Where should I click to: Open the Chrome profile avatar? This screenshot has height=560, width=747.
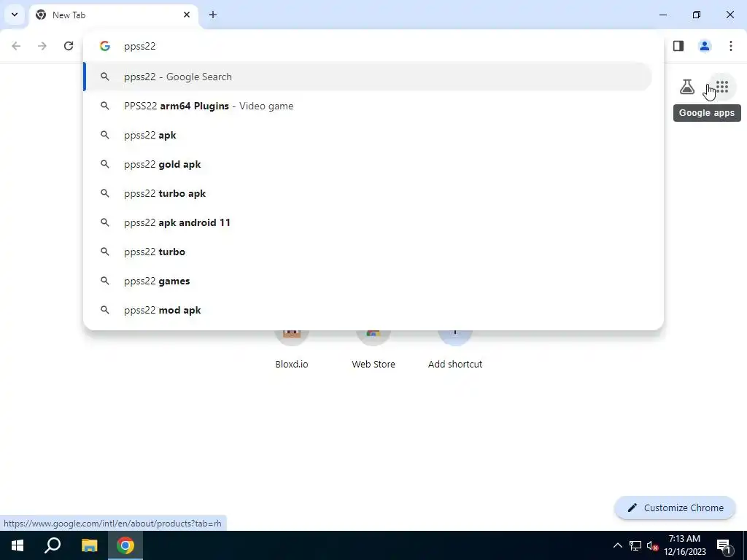click(x=705, y=46)
